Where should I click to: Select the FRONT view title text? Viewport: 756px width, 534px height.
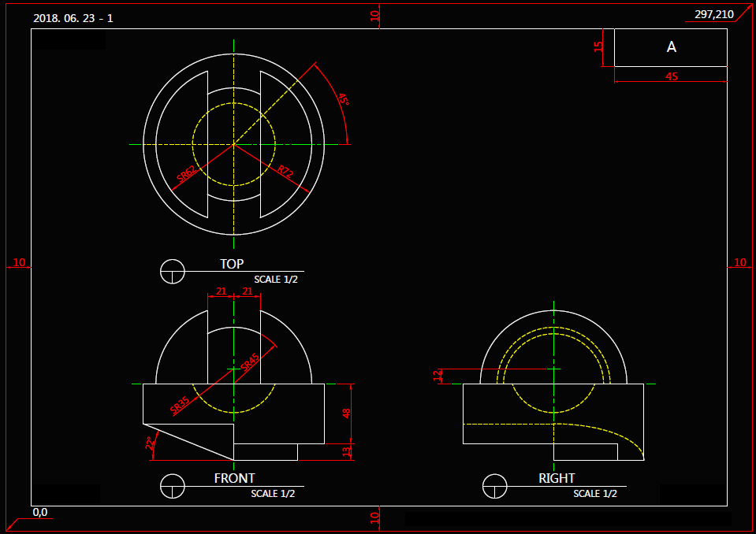coord(234,478)
